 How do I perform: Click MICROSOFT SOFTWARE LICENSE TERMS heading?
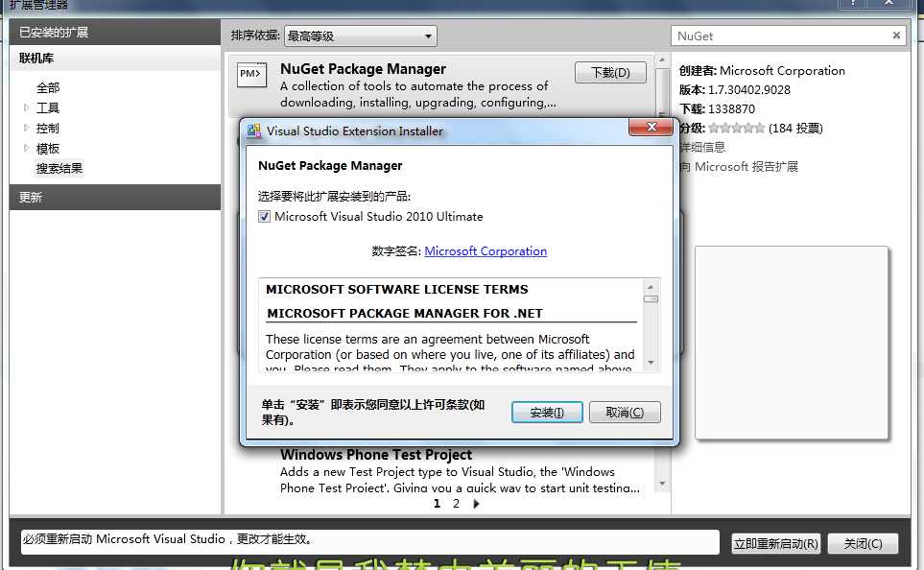[396, 290]
